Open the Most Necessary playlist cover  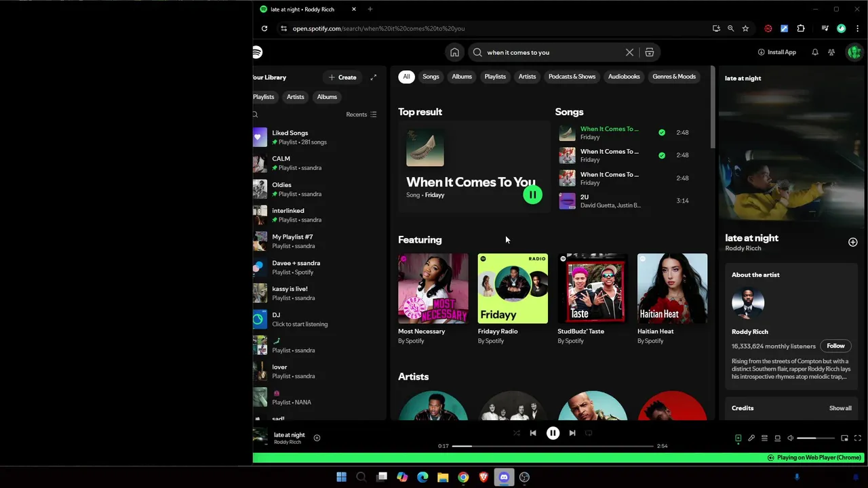point(433,288)
